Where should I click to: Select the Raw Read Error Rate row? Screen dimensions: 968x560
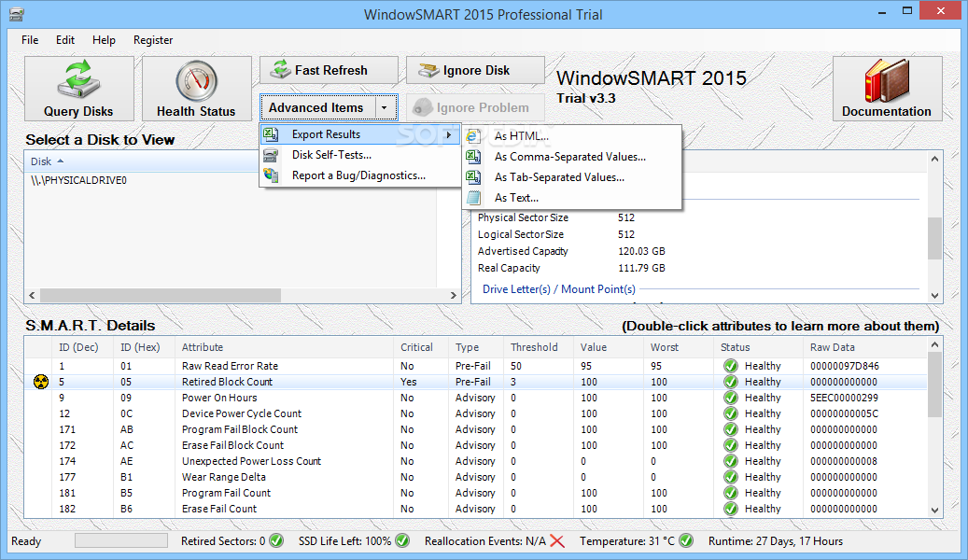click(475, 366)
